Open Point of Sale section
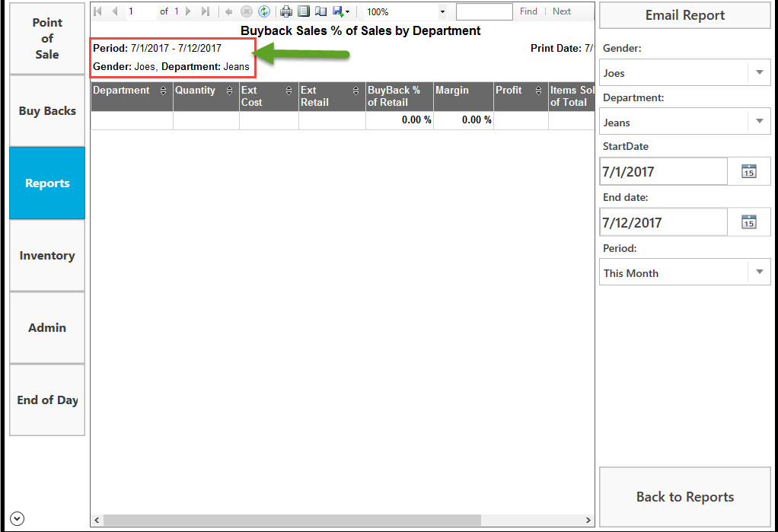This screenshot has height=532, width=778. click(x=47, y=38)
